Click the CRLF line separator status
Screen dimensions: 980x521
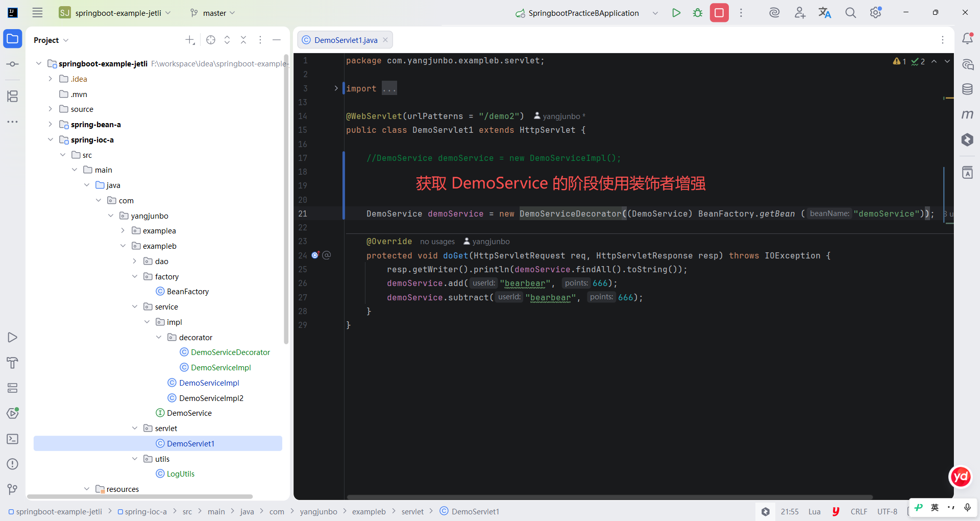click(x=859, y=511)
